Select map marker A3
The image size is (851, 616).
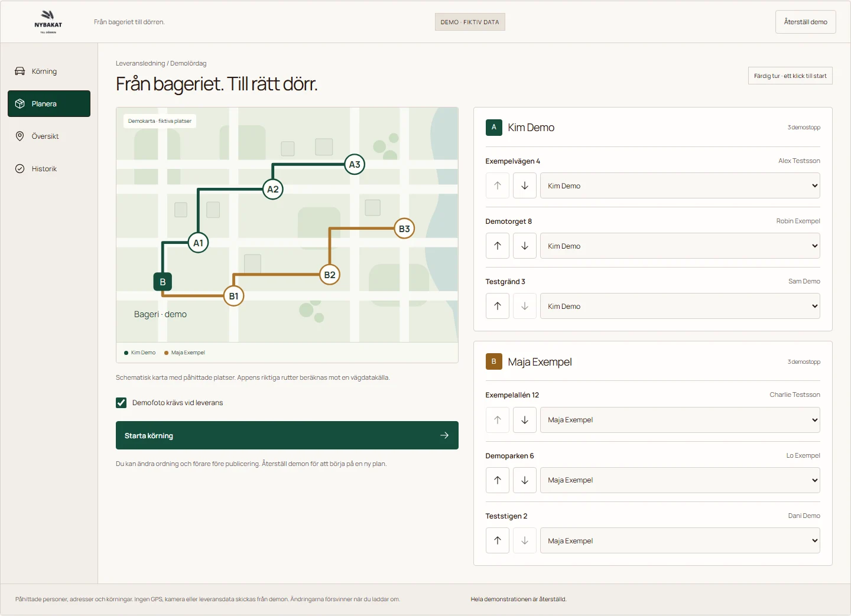(x=355, y=164)
